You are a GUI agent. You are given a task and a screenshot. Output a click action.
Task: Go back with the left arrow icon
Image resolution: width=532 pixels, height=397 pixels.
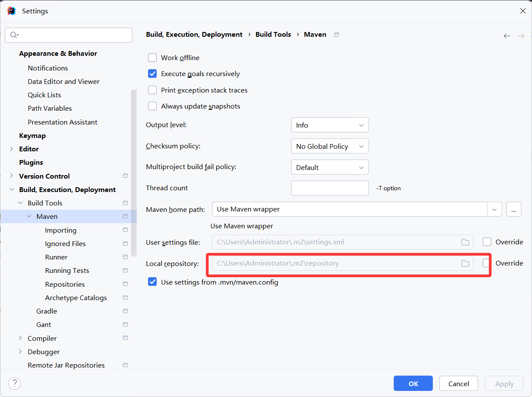(507, 36)
